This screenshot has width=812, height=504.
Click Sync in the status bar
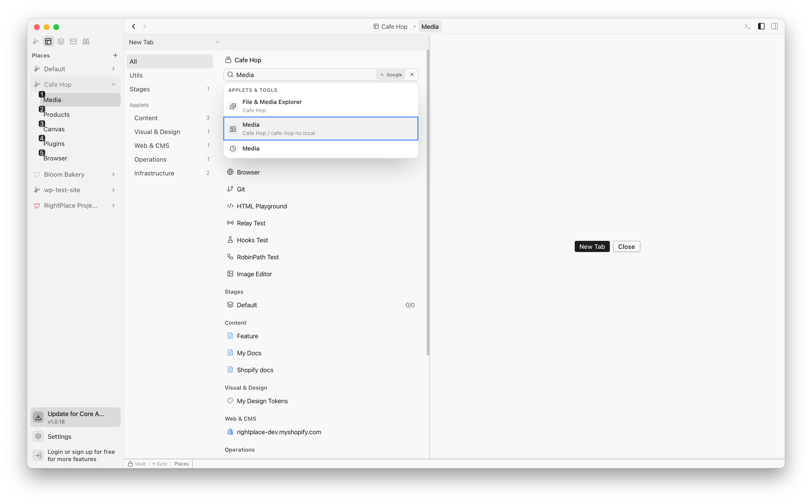pyautogui.click(x=160, y=464)
